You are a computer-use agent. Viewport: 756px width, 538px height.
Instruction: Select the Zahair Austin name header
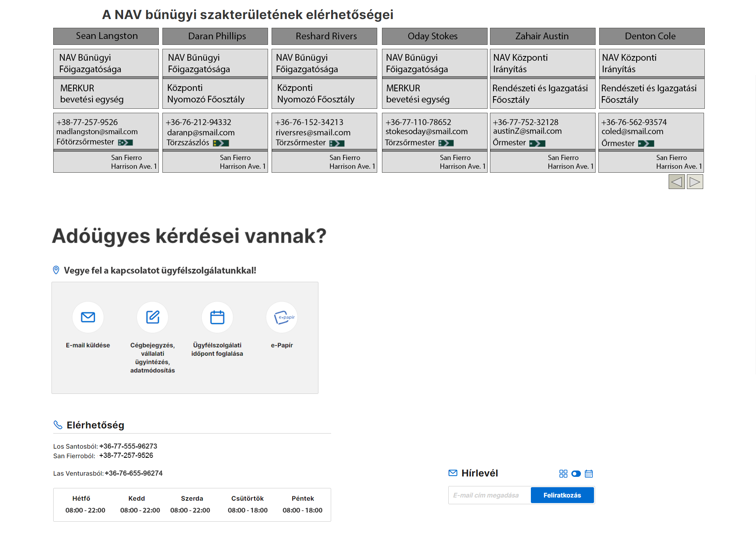coord(543,36)
